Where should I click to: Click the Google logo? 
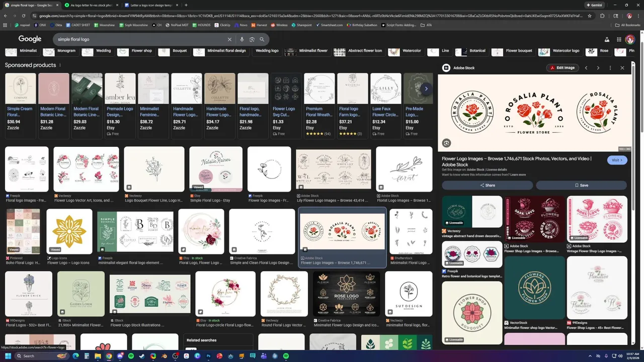(30, 39)
